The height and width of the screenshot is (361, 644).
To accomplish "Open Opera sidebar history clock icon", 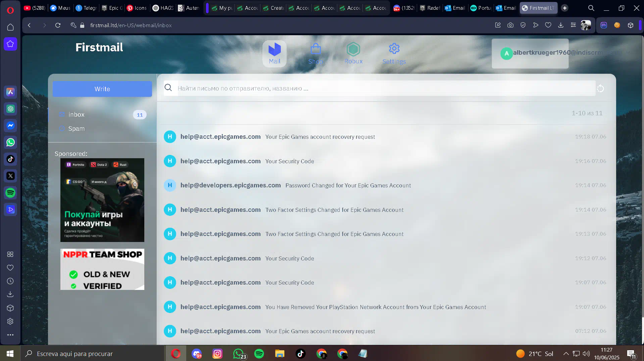I will point(10,281).
